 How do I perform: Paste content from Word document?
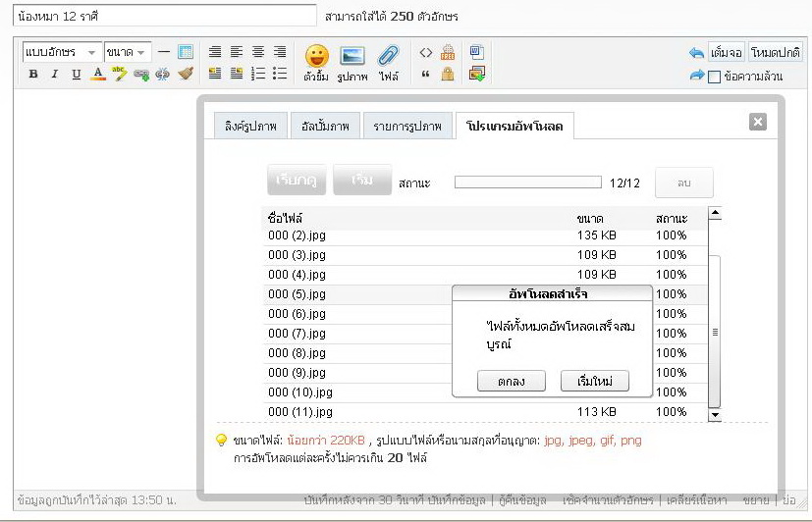pyautogui.click(x=477, y=52)
